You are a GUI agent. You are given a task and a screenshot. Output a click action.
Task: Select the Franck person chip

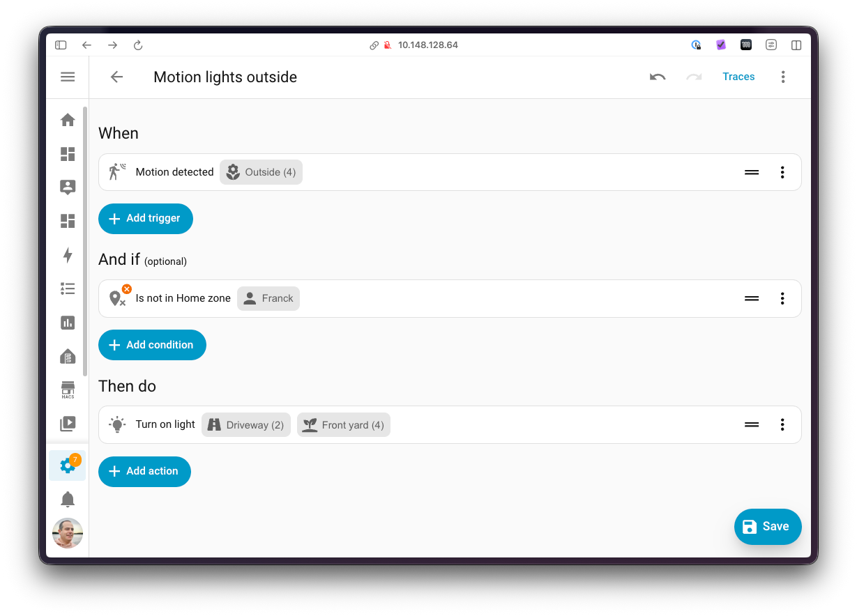coord(268,298)
